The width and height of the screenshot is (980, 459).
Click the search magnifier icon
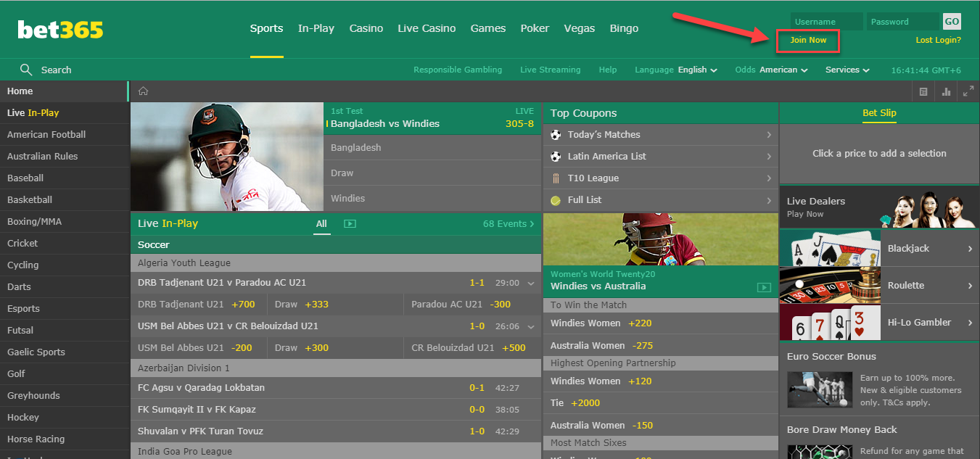click(x=26, y=70)
